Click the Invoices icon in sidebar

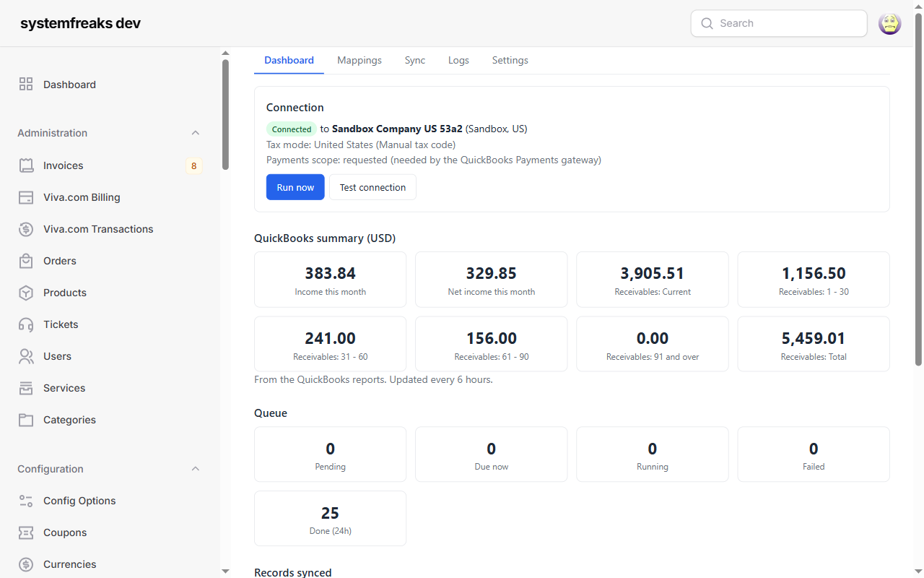[x=26, y=165]
